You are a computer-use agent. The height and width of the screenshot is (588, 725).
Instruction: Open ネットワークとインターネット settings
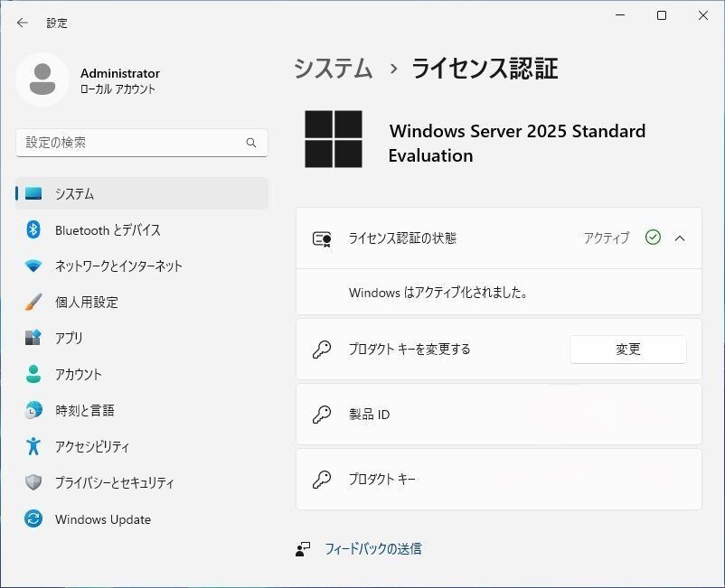[x=118, y=266]
